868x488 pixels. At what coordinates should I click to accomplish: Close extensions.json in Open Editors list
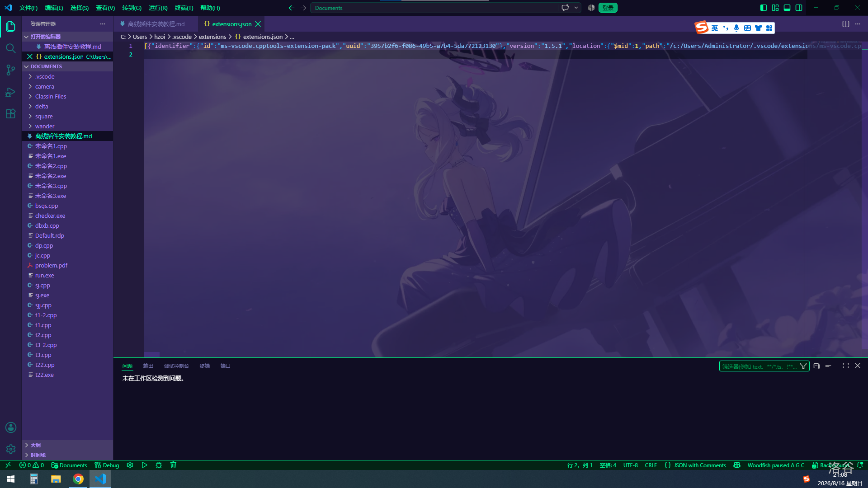point(30,56)
